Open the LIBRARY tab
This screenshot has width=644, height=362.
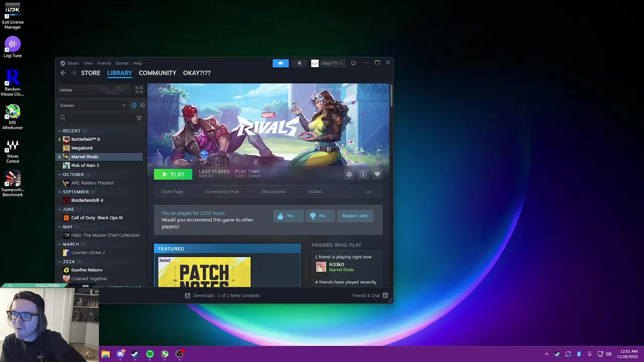click(119, 73)
